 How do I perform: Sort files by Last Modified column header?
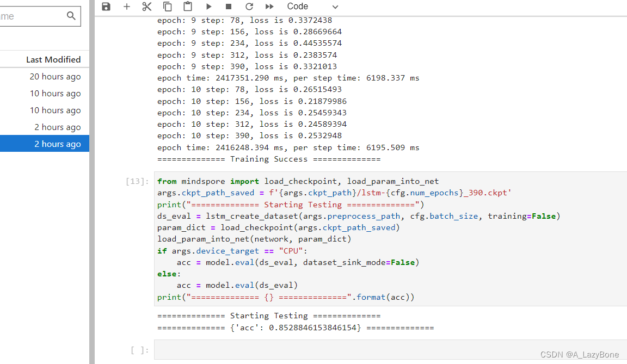[53, 59]
